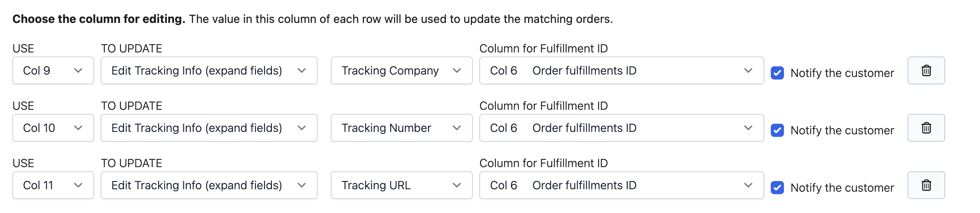Open the Col 9 column dropdown
Viewport: 980px width, 213px height.
pos(53,70)
